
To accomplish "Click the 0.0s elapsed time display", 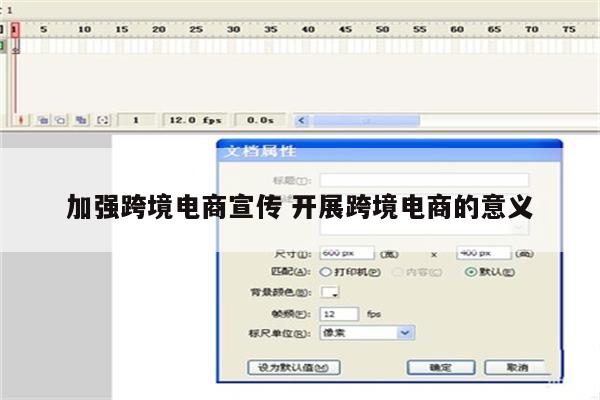I will (x=260, y=120).
